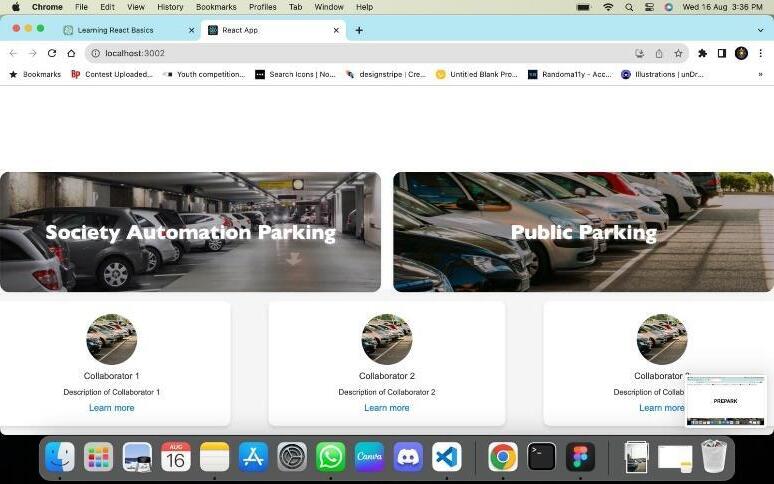
Task: Open the Profiles menu
Action: point(263,7)
